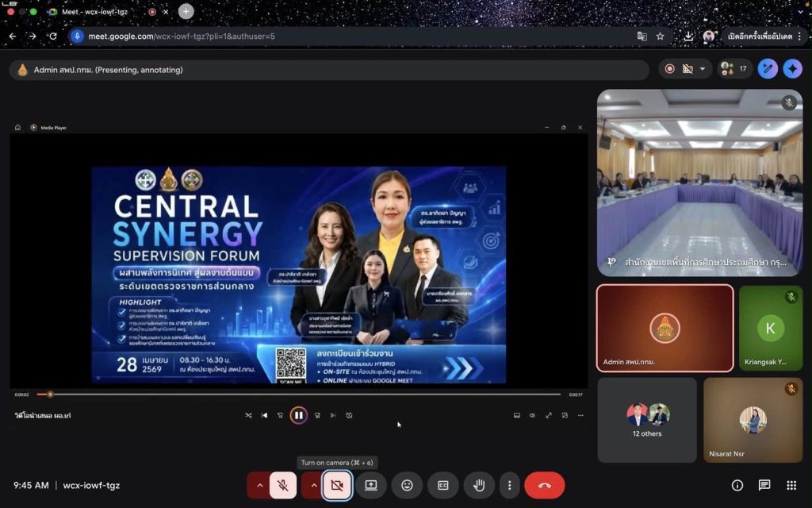Leave the call with red hang-up button

coord(544,485)
